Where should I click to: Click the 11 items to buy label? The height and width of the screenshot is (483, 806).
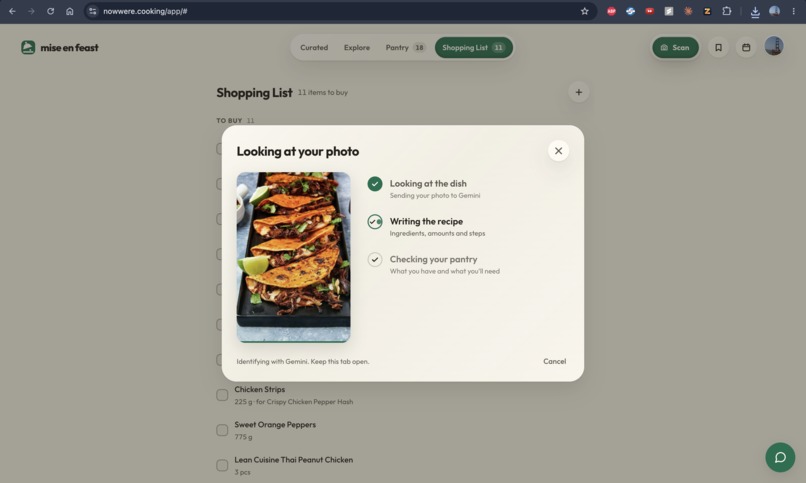coord(323,92)
